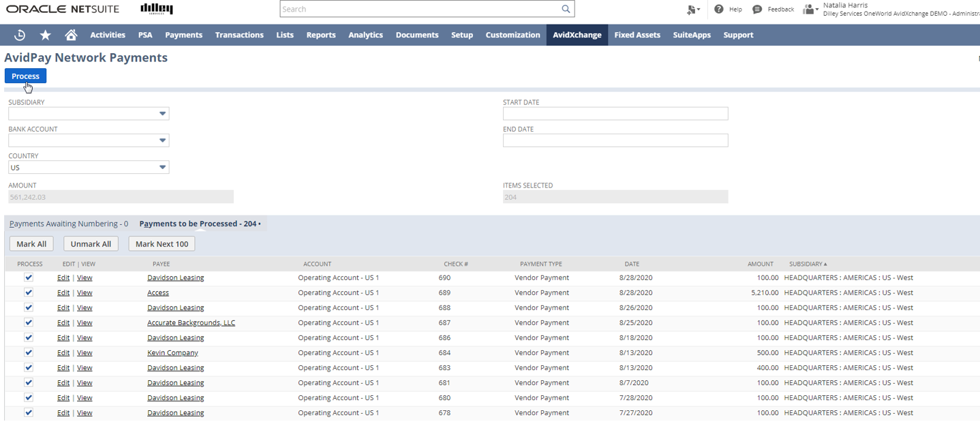Expand the Subsidiary dropdown
The height and width of the screenshot is (426, 980).
(162, 114)
